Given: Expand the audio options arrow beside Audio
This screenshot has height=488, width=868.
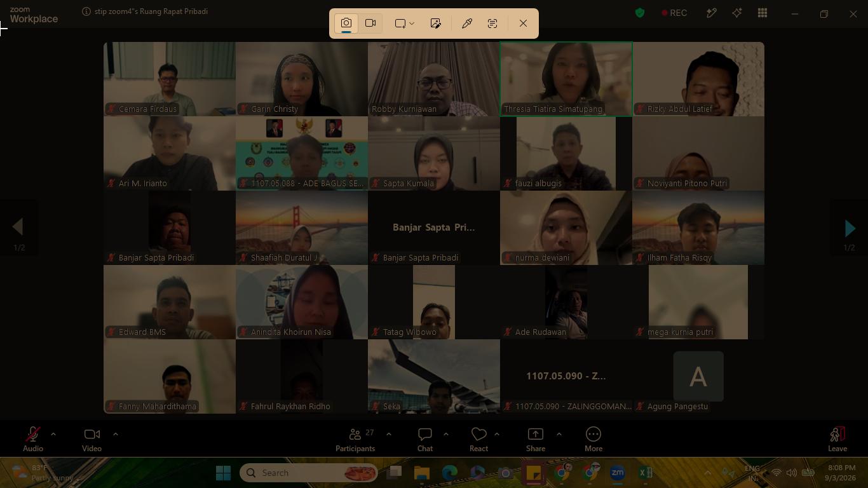Looking at the screenshot, I should click(53, 435).
